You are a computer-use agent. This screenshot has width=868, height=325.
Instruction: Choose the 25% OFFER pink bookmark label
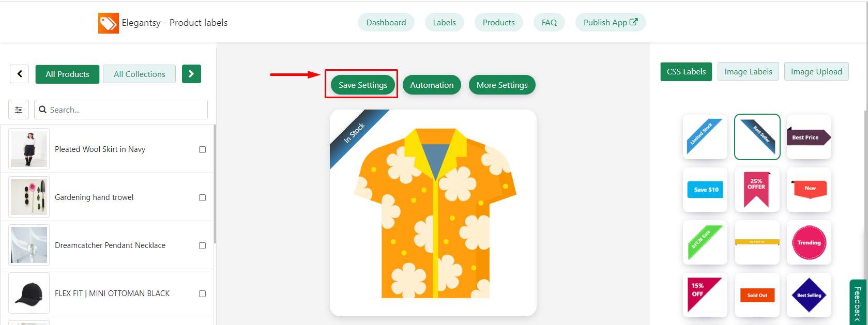(757, 190)
